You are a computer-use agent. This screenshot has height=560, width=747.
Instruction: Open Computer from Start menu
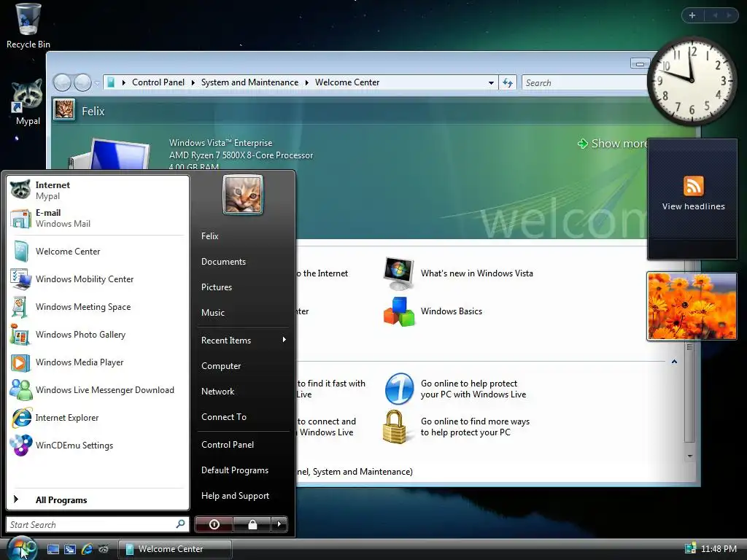(x=244, y=366)
